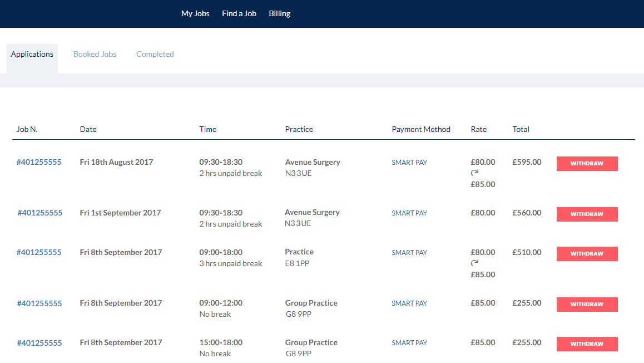Open the job number link in the 09:00-12:00 row
Viewport: 644px width, 363px height.
(39, 303)
